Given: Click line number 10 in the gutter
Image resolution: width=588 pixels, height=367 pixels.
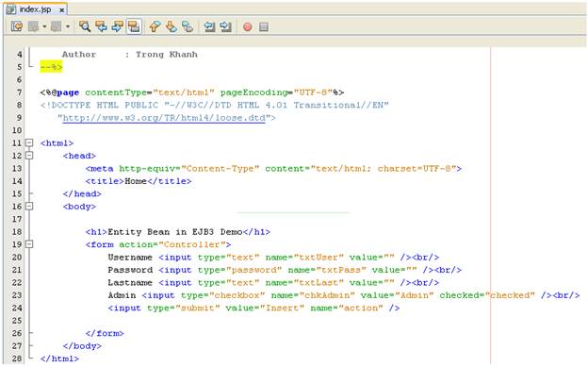Looking at the screenshot, I should click(x=17, y=130).
